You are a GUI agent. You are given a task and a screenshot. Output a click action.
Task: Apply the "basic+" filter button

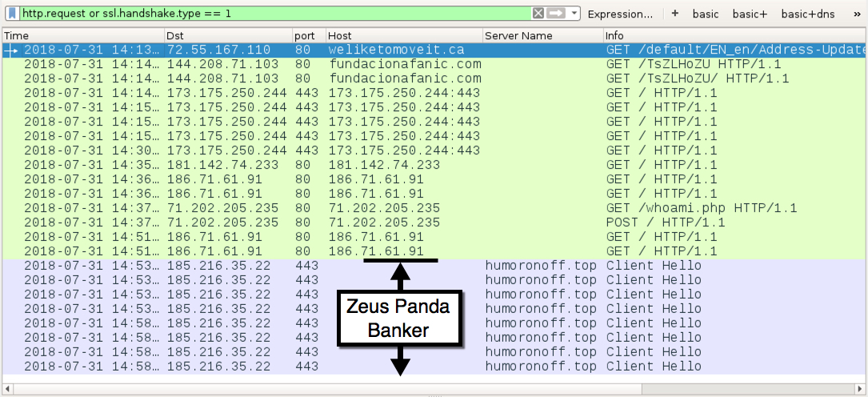click(x=750, y=14)
